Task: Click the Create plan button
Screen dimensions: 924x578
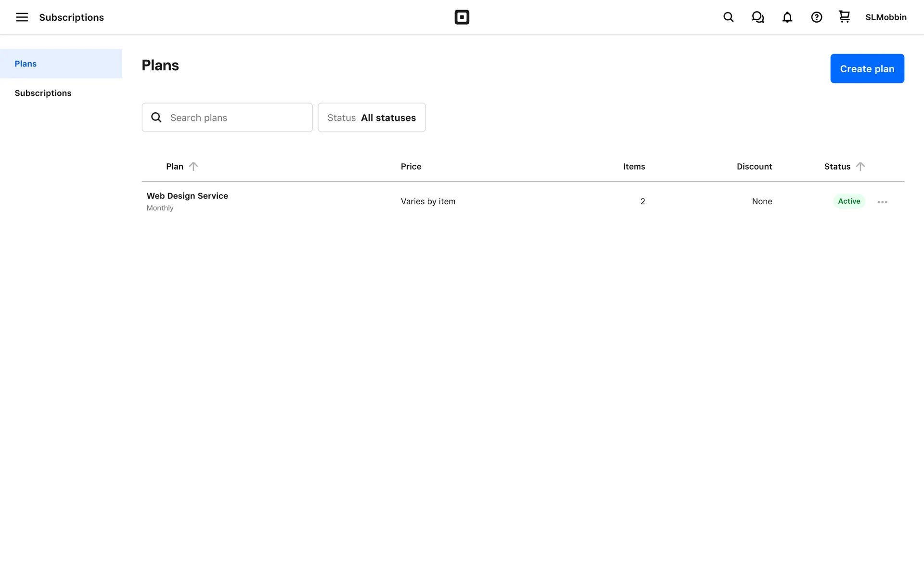Action: coord(867,68)
